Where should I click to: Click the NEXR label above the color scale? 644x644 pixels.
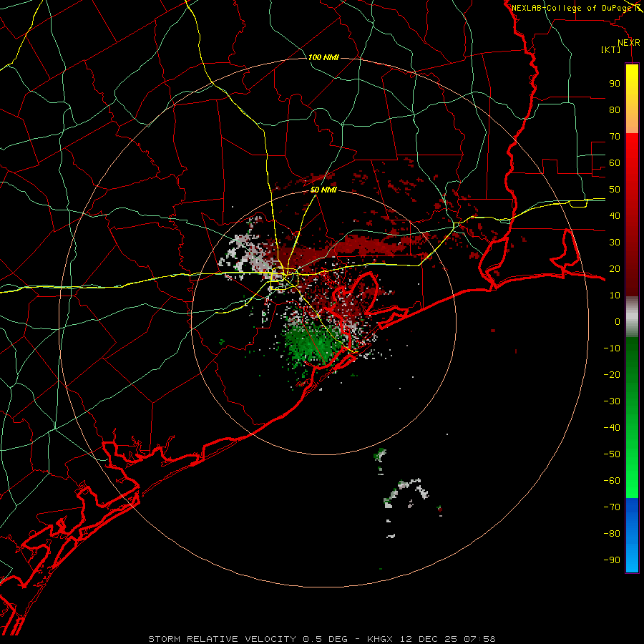[x=628, y=43]
